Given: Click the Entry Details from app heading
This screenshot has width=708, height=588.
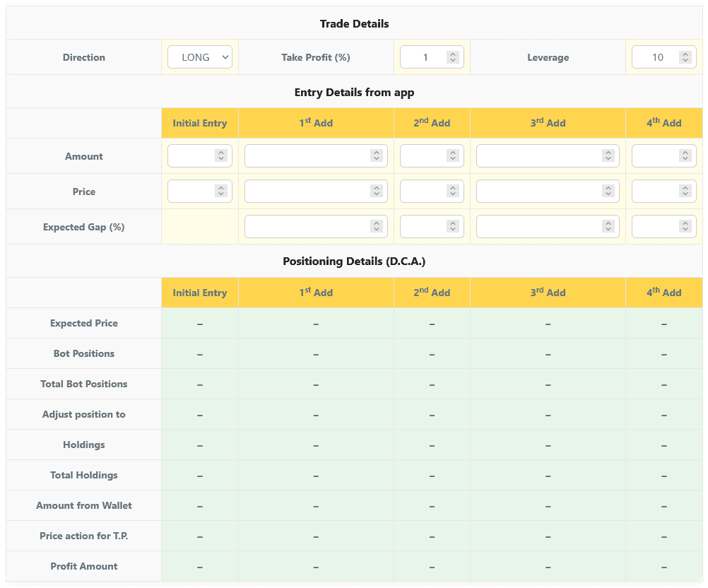Looking at the screenshot, I should [x=354, y=92].
